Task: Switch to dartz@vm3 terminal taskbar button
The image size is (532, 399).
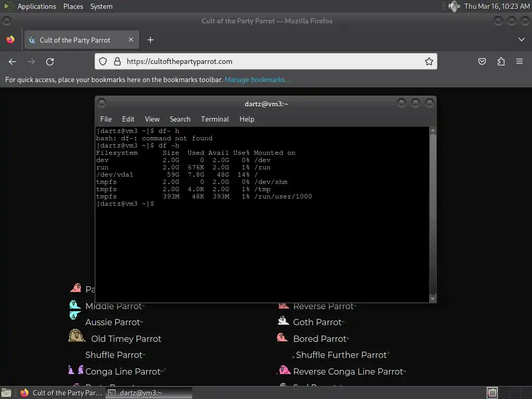Action: click(x=149, y=393)
